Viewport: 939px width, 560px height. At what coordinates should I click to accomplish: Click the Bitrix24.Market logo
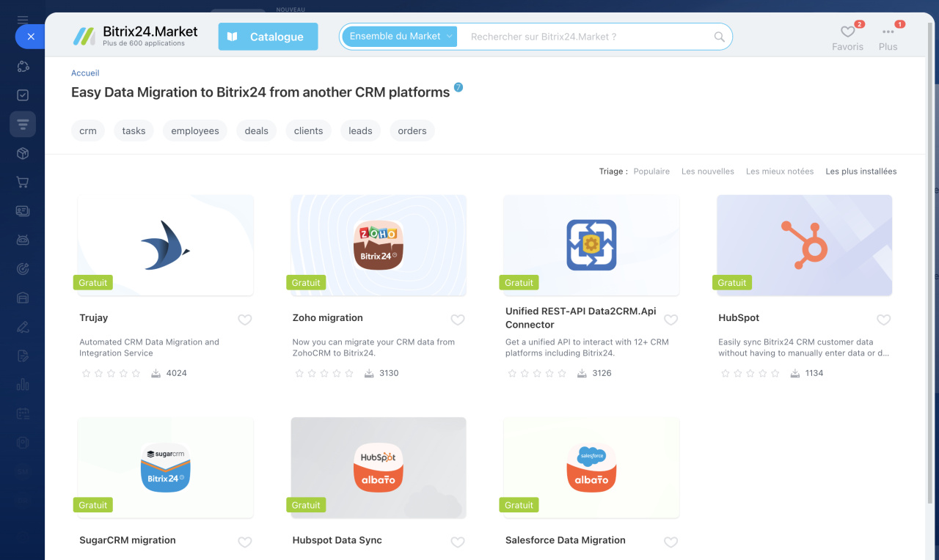tap(136, 36)
